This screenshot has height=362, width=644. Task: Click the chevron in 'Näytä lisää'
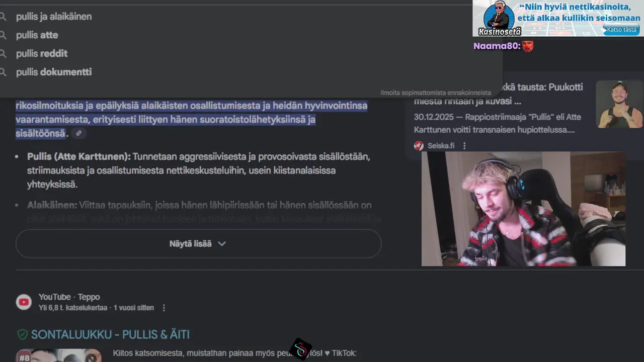[x=222, y=244]
